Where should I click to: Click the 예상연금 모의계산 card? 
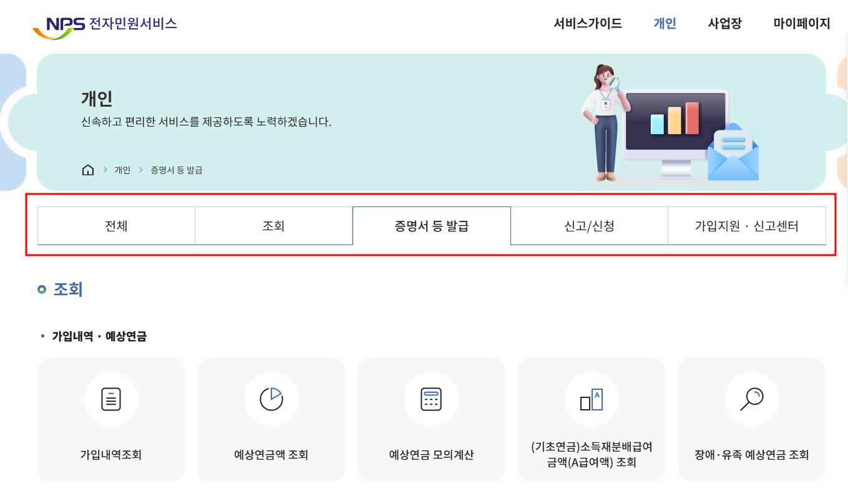[x=431, y=419]
